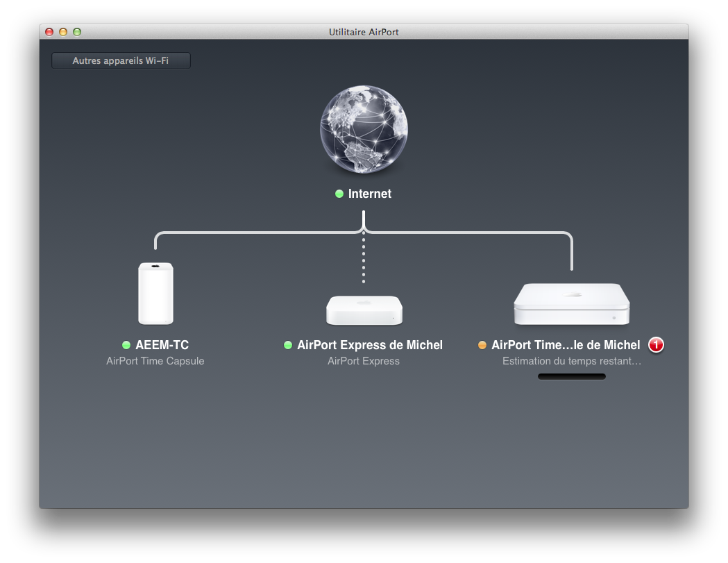This screenshot has height=563, width=728.
Task: Click the AirPort Time…le de Michel name
Action: 566,345
